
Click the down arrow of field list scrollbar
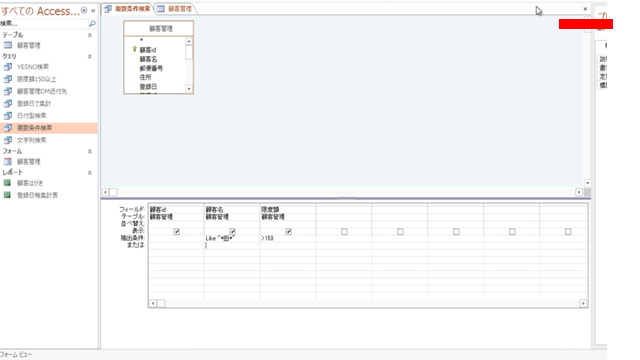point(189,89)
